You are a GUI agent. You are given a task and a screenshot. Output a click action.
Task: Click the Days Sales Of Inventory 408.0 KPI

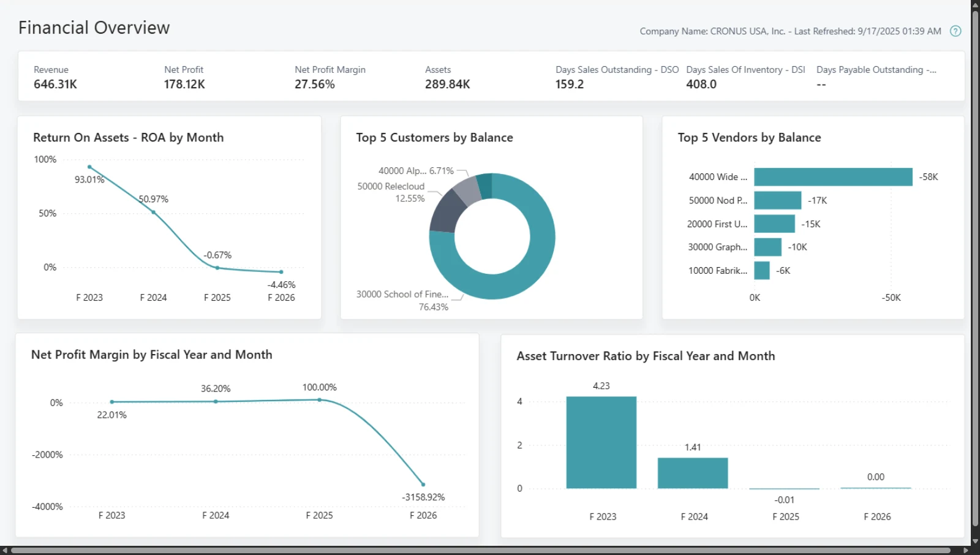tap(745, 77)
